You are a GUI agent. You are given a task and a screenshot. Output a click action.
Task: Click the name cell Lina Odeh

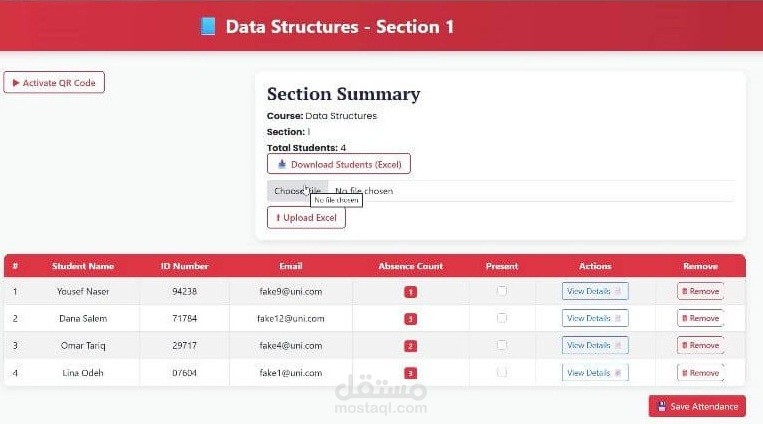(83, 373)
